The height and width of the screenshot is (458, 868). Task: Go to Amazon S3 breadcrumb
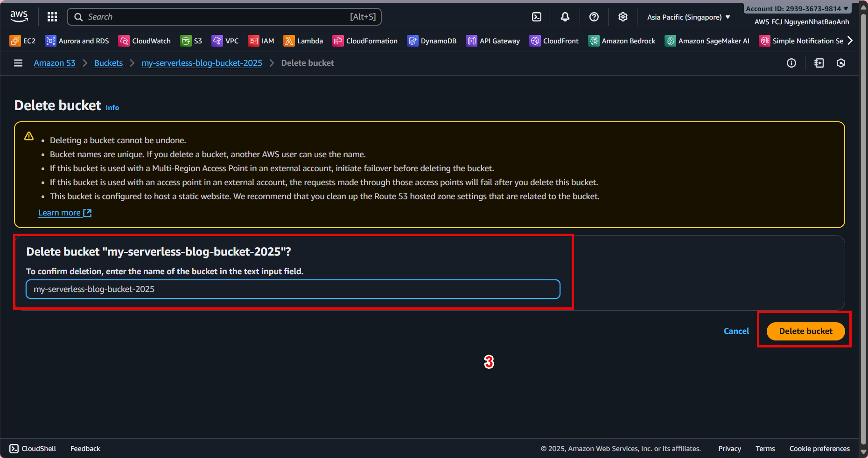(x=55, y=63)
